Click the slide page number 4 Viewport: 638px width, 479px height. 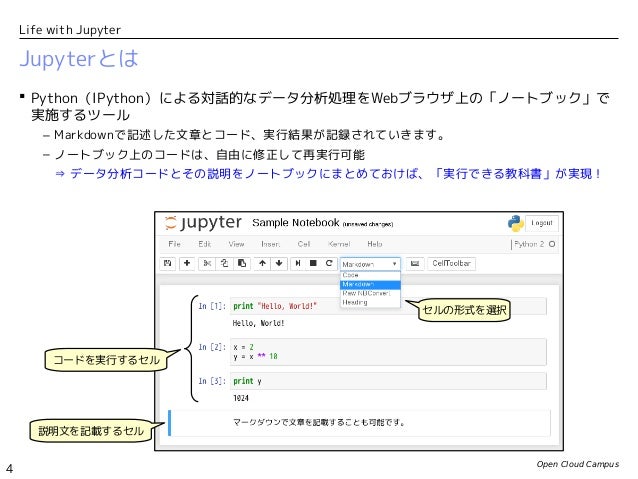click(9, 468)
